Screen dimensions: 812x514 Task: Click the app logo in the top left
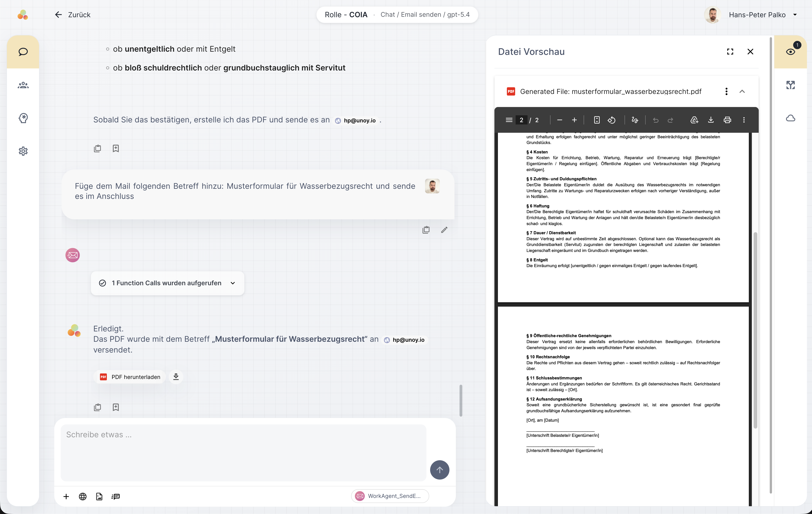[23, 15]
